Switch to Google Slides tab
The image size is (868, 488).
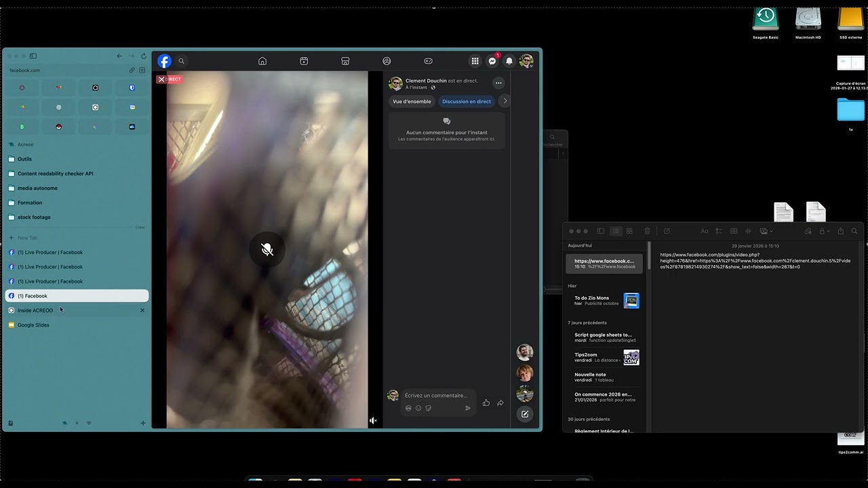pyautogui.click(x=77, y=325)
